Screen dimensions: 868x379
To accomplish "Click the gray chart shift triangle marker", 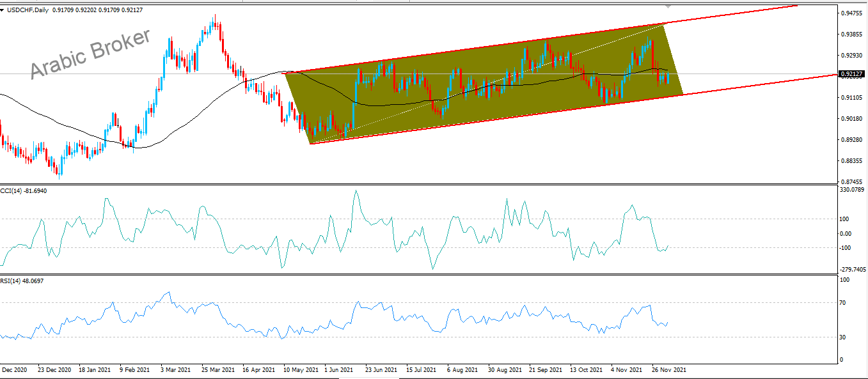I will click(668, 5).
